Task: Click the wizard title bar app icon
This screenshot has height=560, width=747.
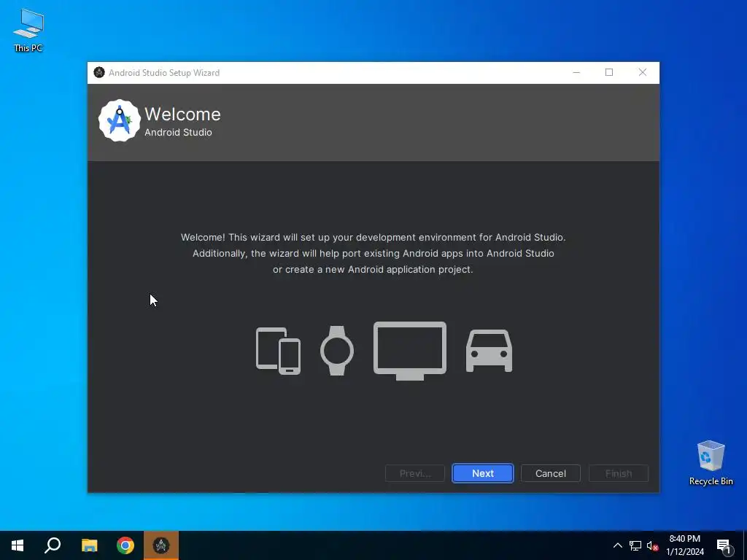Action: 99,72
